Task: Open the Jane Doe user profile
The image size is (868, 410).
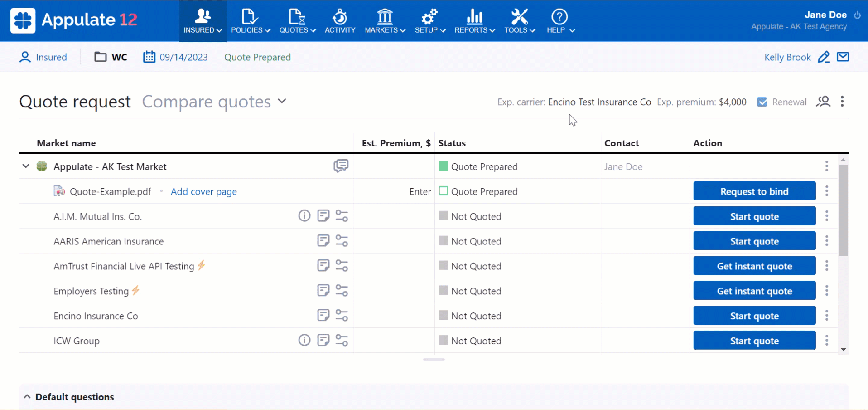Action: [x=825, y=15]
